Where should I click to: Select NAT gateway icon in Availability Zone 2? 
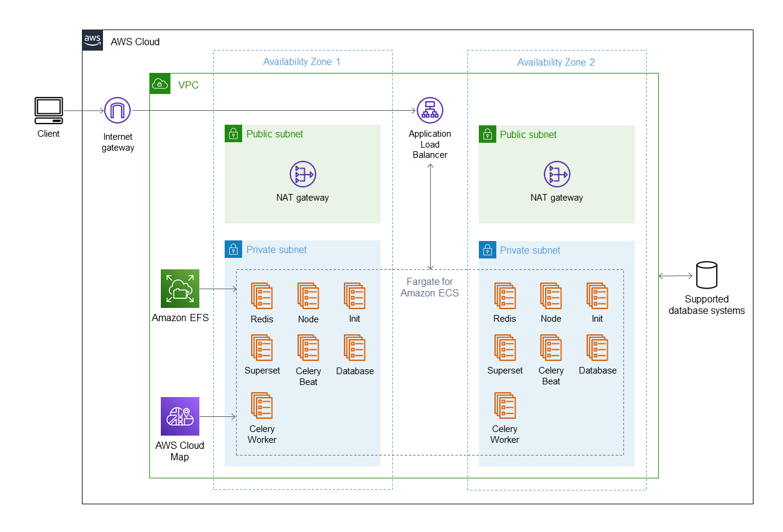[557, 174]
